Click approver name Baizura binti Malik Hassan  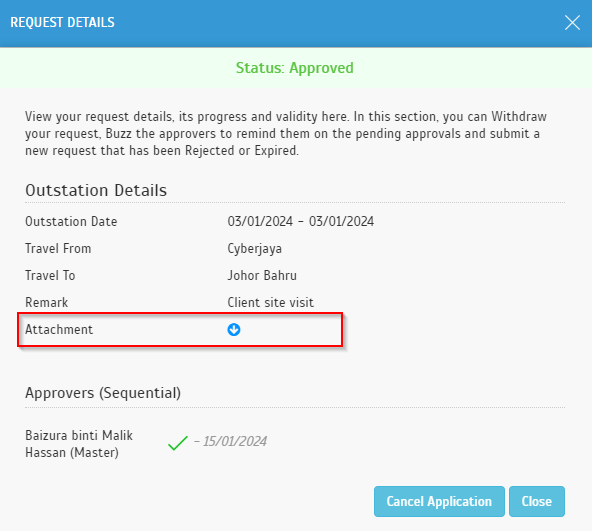79,444
